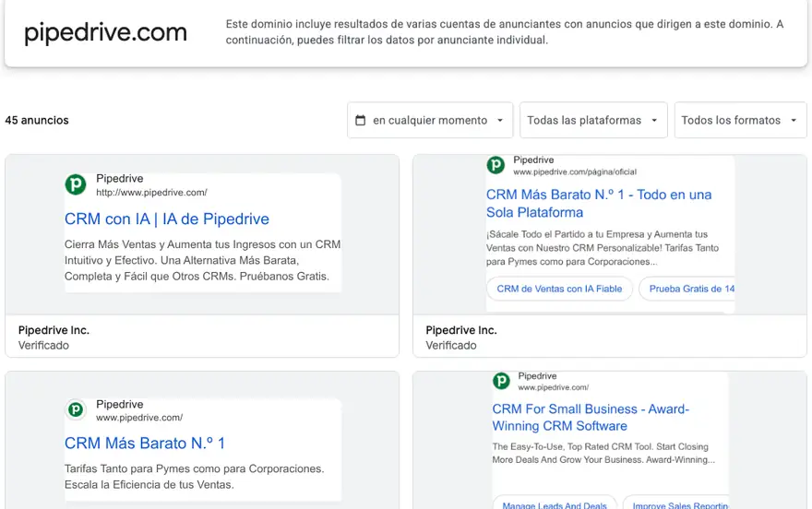Click the '¡Sácale Todo el Partido a tu Empresa' description
Image resolution: width=812 pixels, height=509 pixels.
point(603,248)
